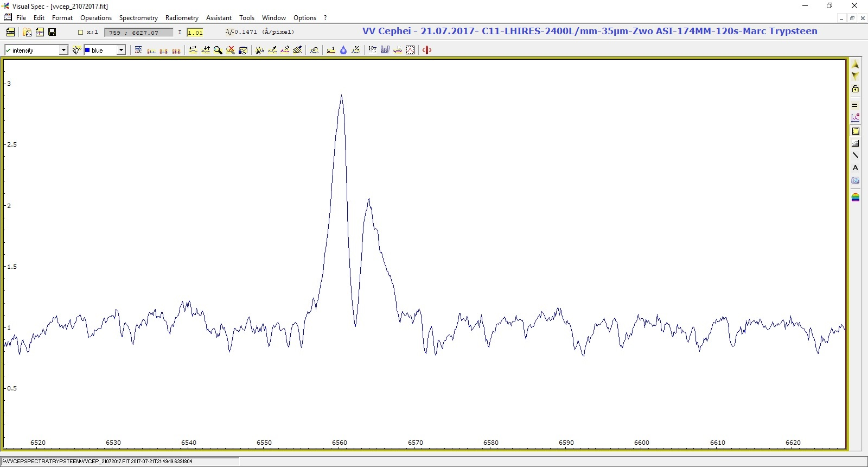Click the rainbow spectrum color icon
Viewport: 868px width, 467px height.
(856, 197)
